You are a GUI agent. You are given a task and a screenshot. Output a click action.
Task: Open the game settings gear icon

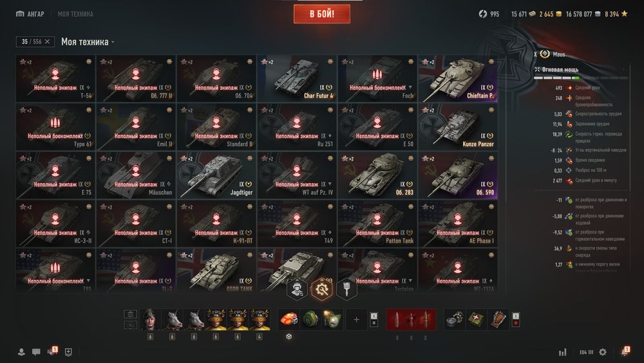pos(603,352)
